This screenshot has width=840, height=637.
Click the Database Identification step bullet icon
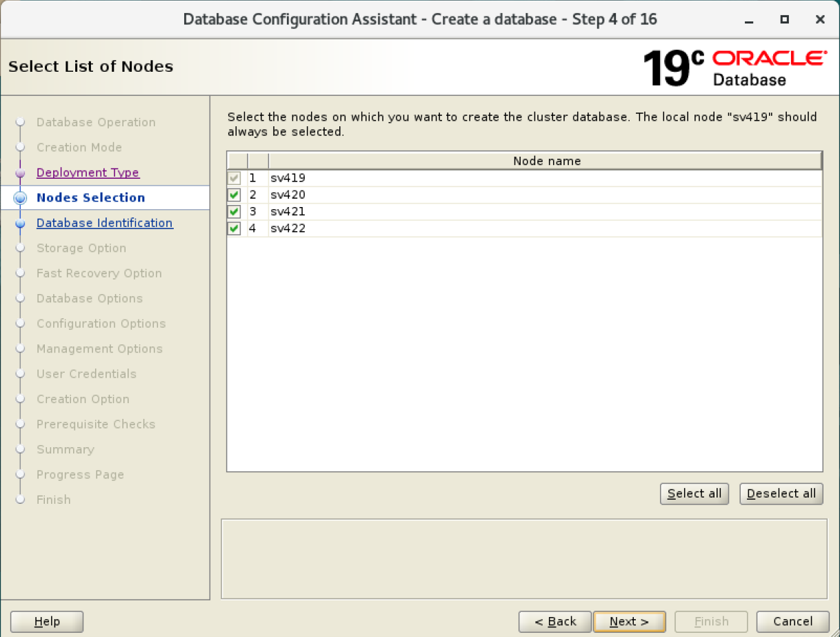click(20, 224)
